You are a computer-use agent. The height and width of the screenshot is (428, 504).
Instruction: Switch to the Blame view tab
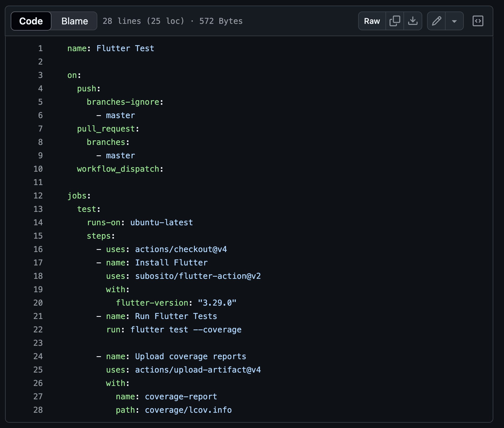coord(75,21)
